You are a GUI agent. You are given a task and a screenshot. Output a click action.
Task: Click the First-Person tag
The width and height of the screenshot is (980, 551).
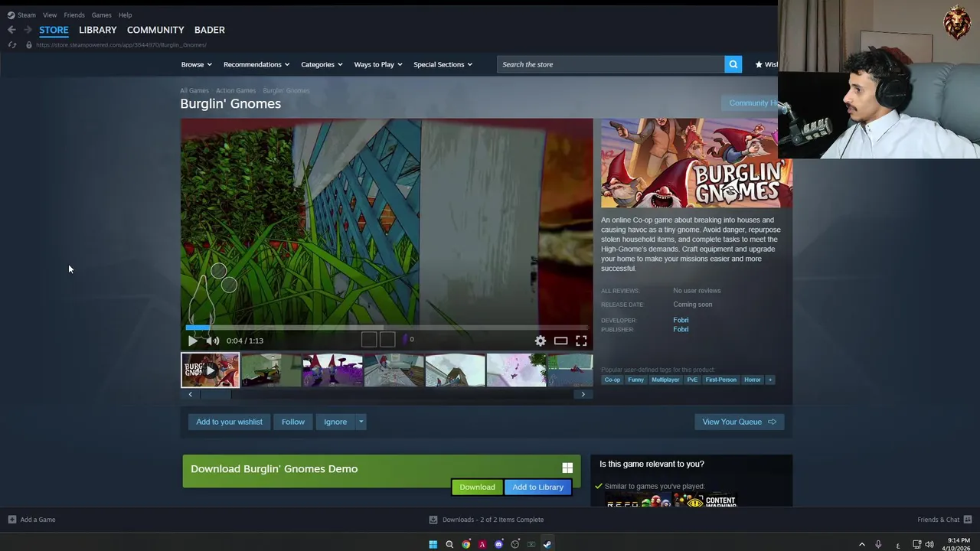click(720, 380)
